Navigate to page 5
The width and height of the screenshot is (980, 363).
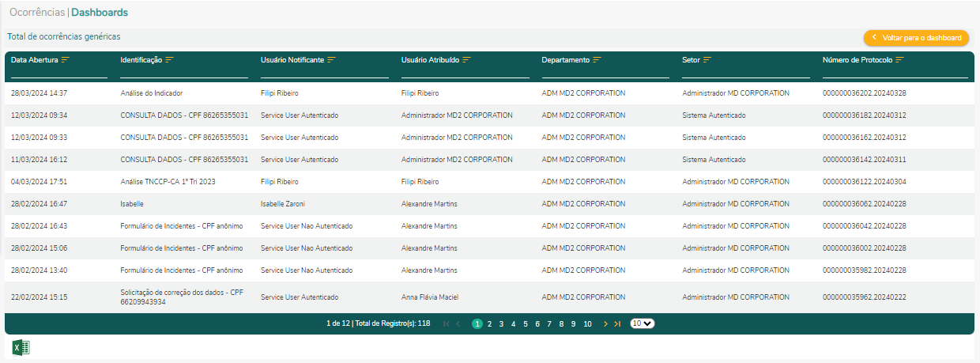[x=525, y=323]
